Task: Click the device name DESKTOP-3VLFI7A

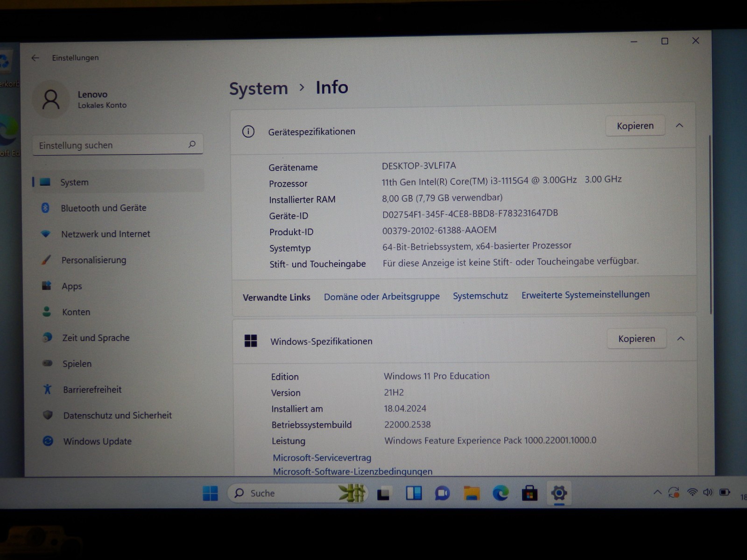Action: pos(419,166)
